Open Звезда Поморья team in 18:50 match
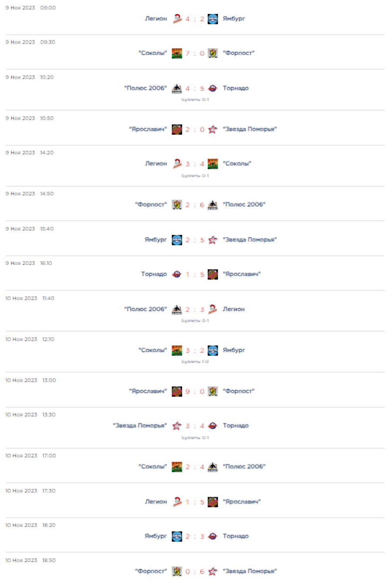 tap(250, 571)
